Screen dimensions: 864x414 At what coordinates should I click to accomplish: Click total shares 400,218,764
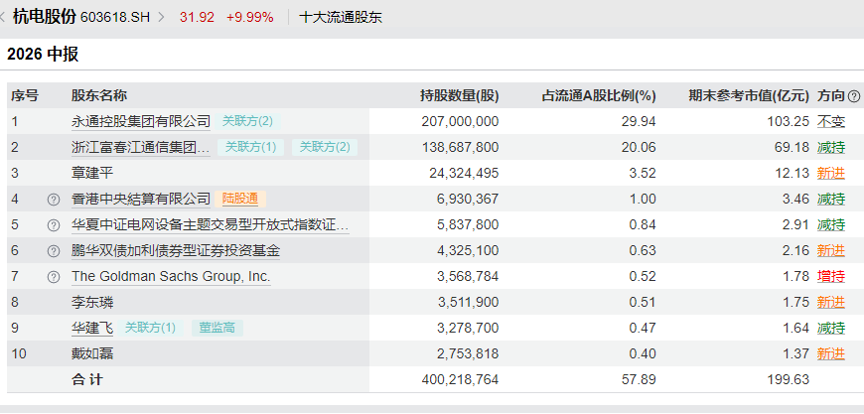click(460, 380)
